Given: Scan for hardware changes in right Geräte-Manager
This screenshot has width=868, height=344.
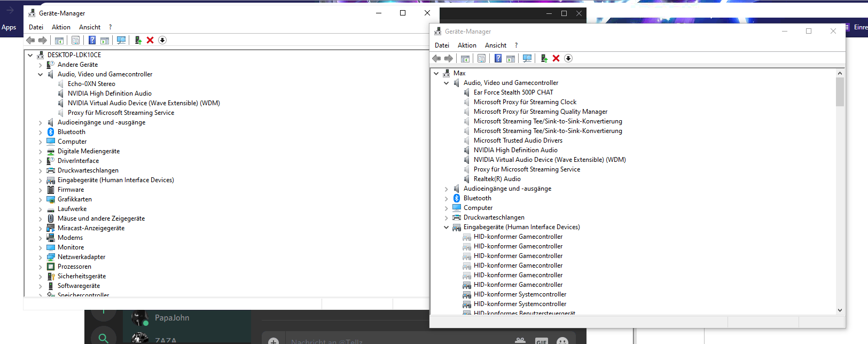Looking at the screenshot, I should 527,58.
